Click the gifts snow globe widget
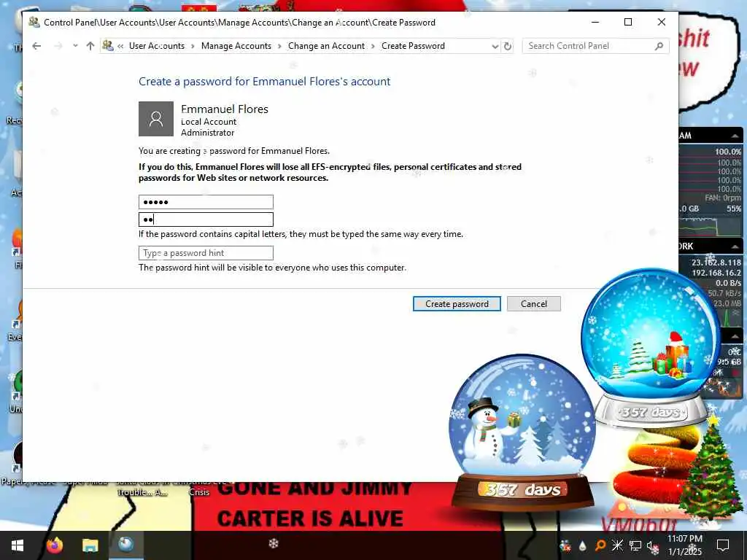This screenshot has width=747, height=560. click(651, 348)
